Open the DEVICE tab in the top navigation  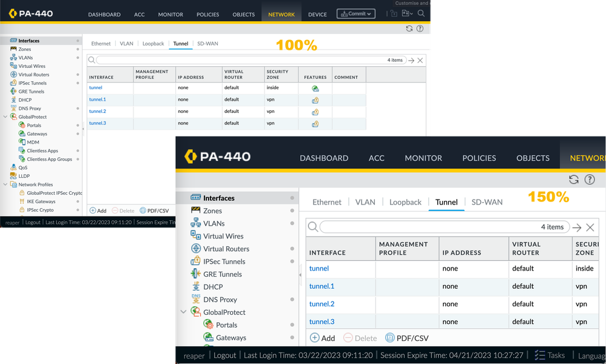(317, 15)
